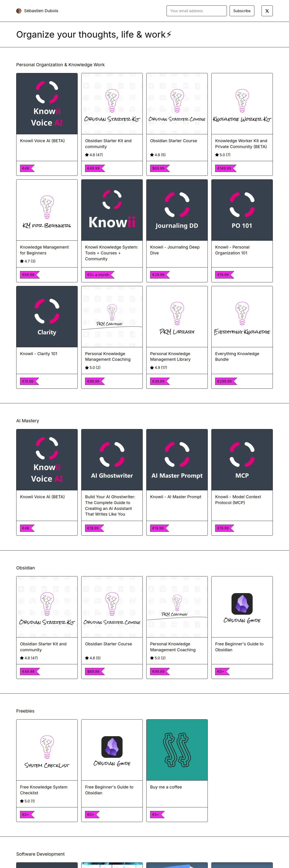Open Knowledge Worker Kit and Private Community link
The width and height of the screenshot is (289, 868).
pyautogui.click(x=241, y=144)
